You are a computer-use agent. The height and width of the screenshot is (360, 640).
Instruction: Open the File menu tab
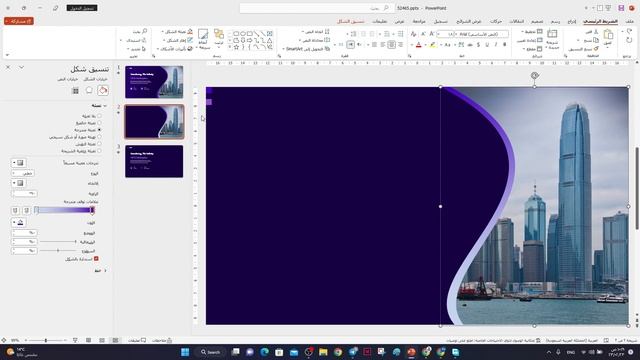(x=630, y=21)
